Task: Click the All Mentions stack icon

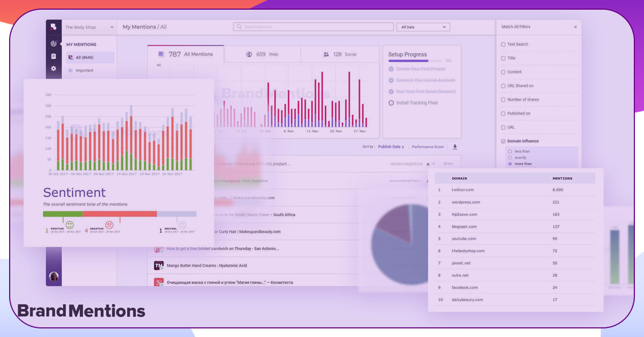Action: pyautogui.click(x=161, y=54)
